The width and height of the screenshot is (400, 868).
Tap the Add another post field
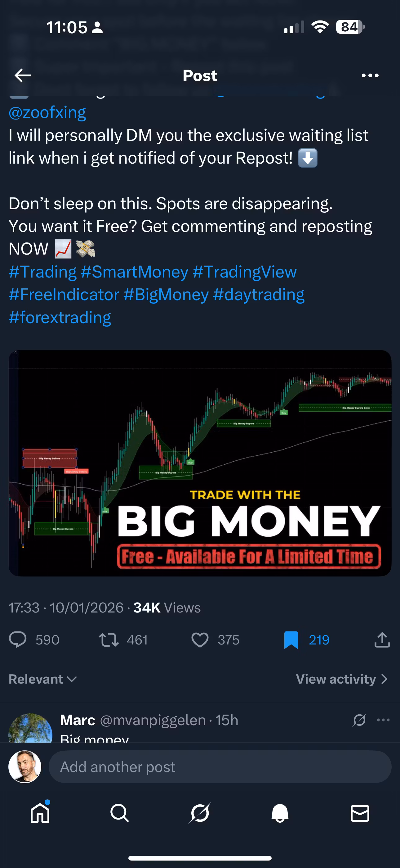[x=220, y=767]
